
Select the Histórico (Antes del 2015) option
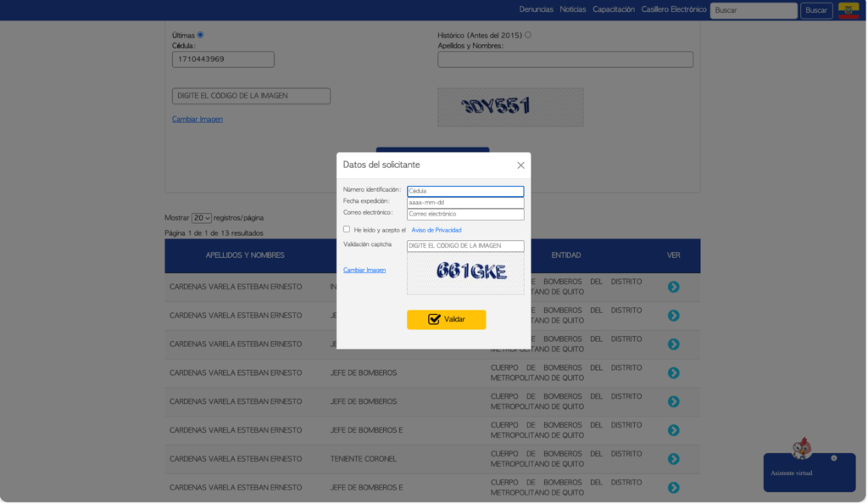click(x=528, y=35)
